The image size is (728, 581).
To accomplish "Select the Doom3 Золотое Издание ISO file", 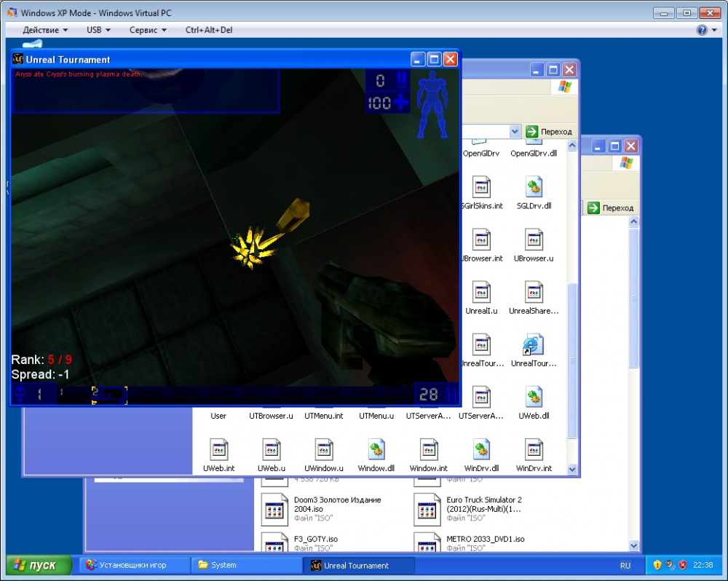I will (x=274, y=510).
